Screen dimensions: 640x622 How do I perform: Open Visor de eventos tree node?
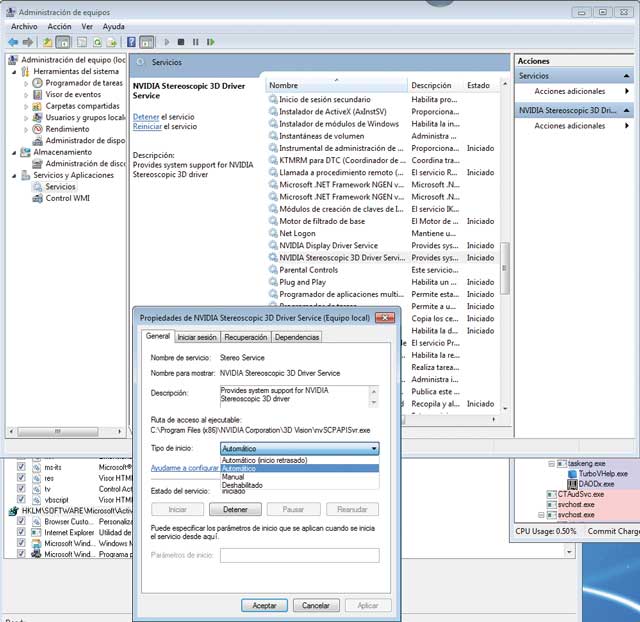tap(72, 94)
